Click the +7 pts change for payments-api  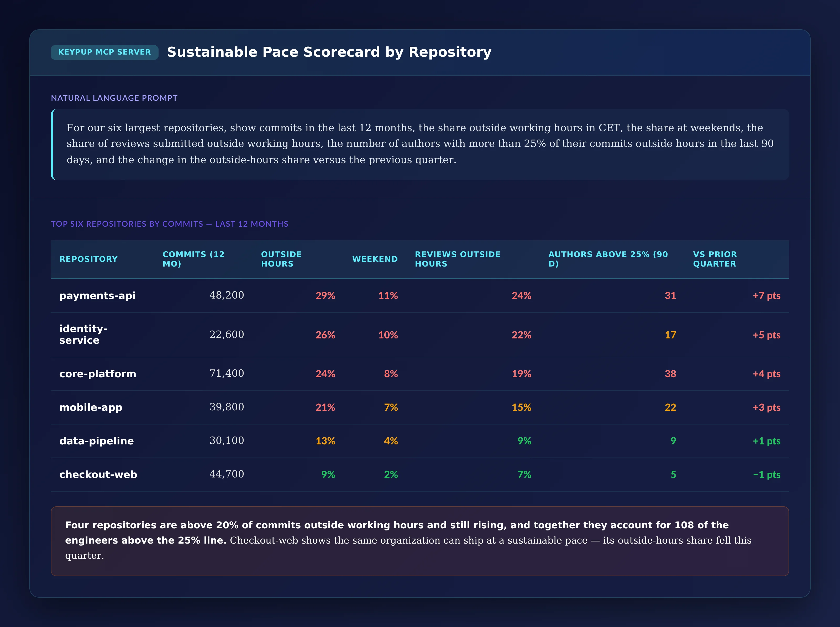coord(766,296)
